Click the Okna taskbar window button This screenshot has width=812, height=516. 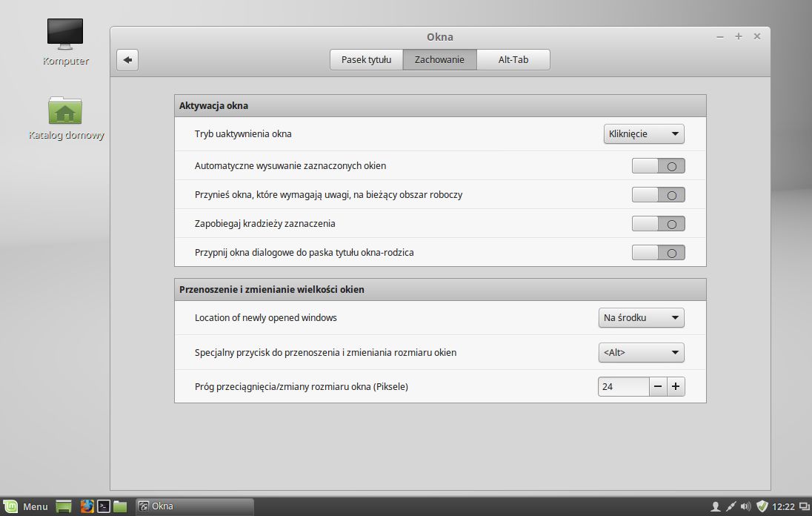tap(195, 506)
